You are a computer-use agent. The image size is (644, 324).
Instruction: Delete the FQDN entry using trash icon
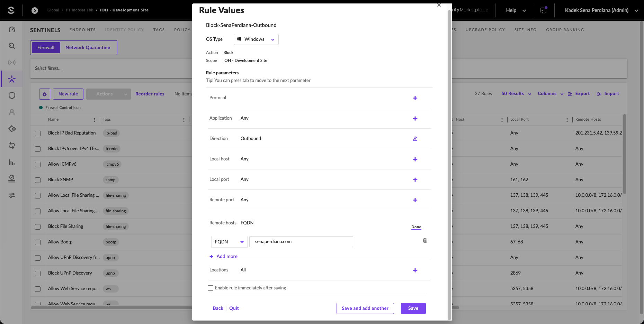[425, 240]
